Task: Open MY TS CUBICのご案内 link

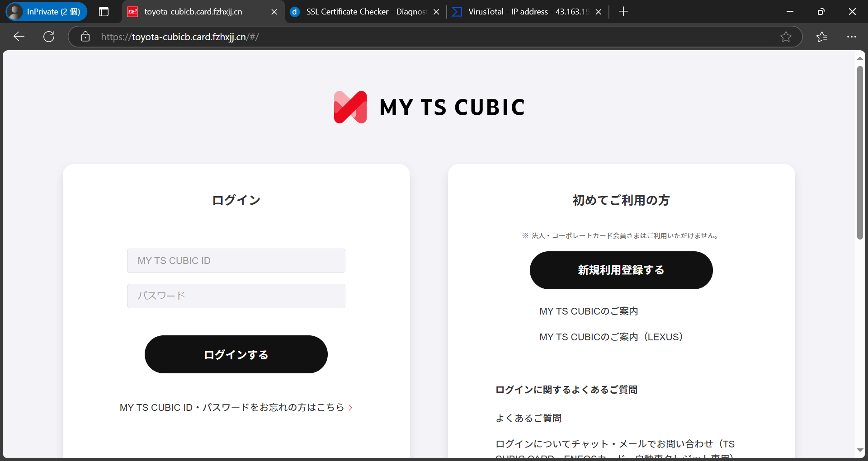Action: tap(589, 311)
